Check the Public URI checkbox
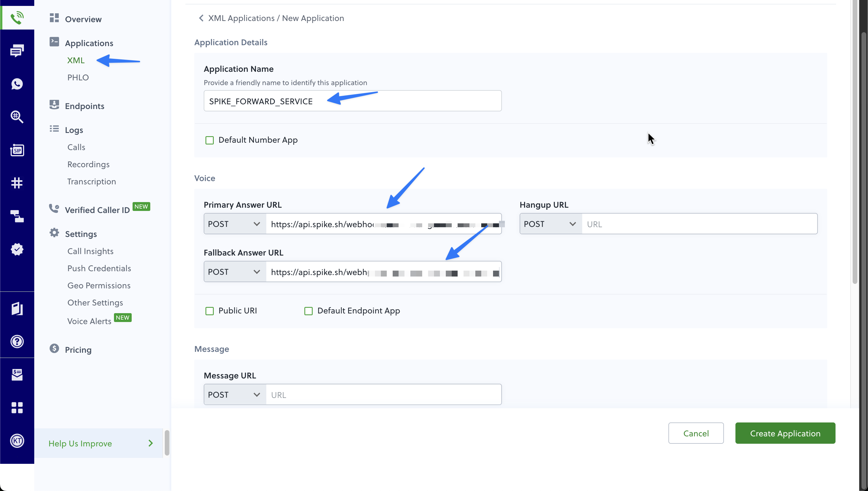 tap(210, 310)
